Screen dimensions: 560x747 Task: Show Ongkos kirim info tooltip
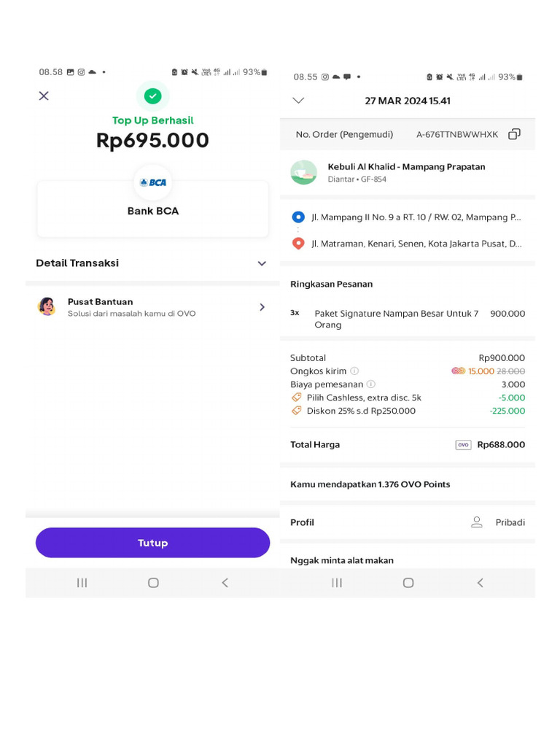354,371
